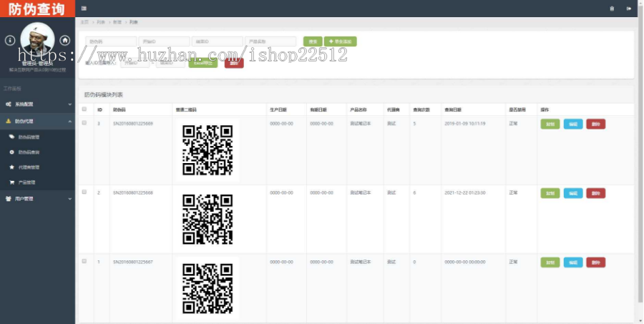Screen dimensions: 644x324
Task: Click the blue 编辑 button for SN20160801225668
Action: (573, 193)
